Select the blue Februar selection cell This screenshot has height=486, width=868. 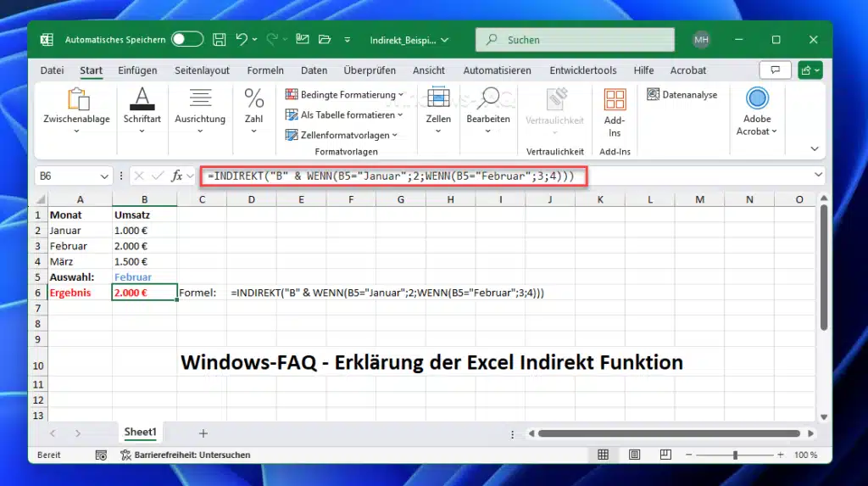[144, 277]
